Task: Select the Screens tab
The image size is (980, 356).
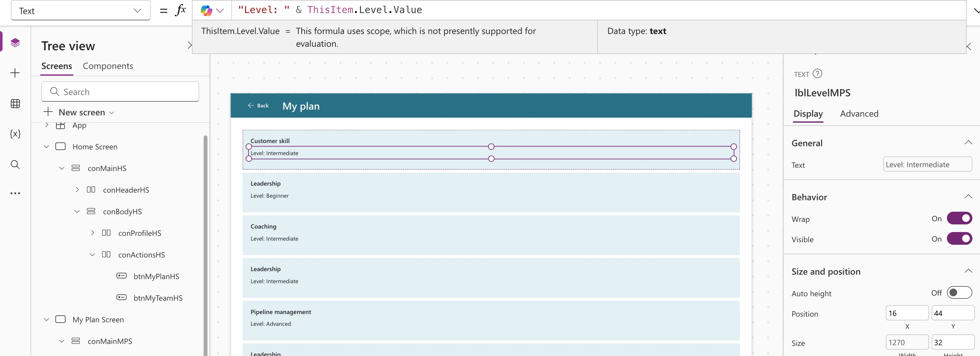Action: click(x=56, y=66)
